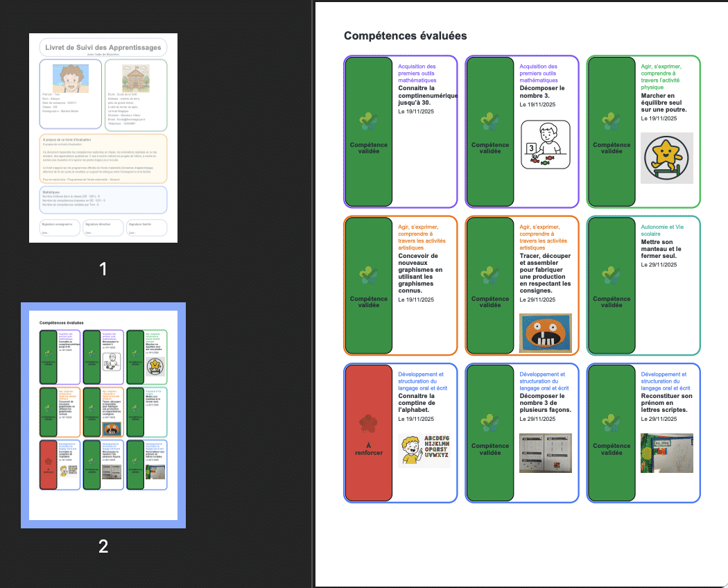Click the leaf icon on the Reconstituer son prénom card
The width and height of the screenshot is (728, 588).
click(x=612, y=423)
